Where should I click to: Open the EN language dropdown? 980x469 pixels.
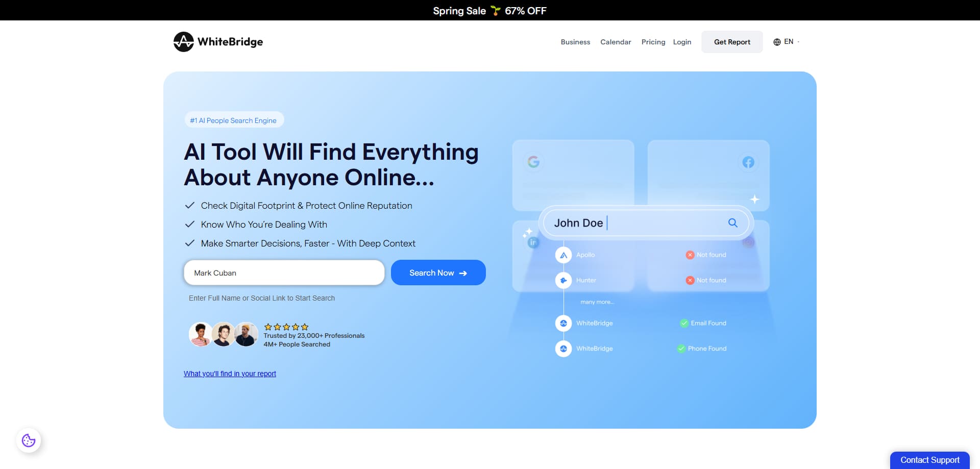[787, 42]
